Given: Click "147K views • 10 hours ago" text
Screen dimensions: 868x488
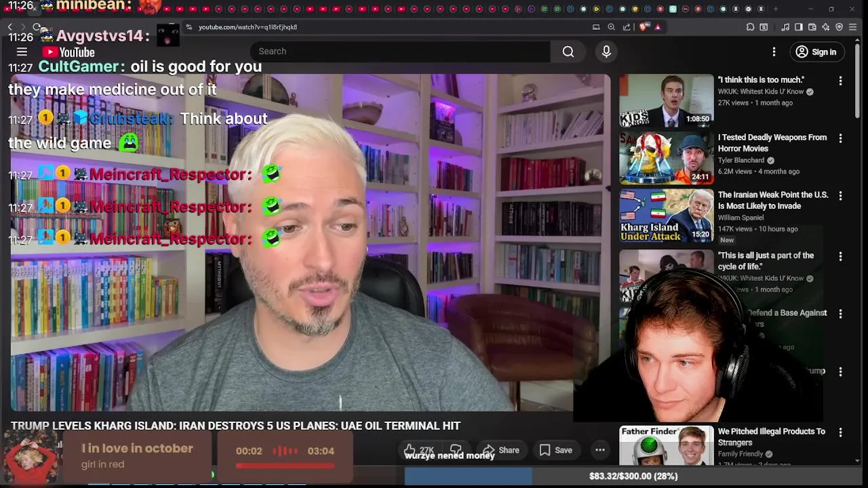Looking at the screenshot, I should pos(758,229).
